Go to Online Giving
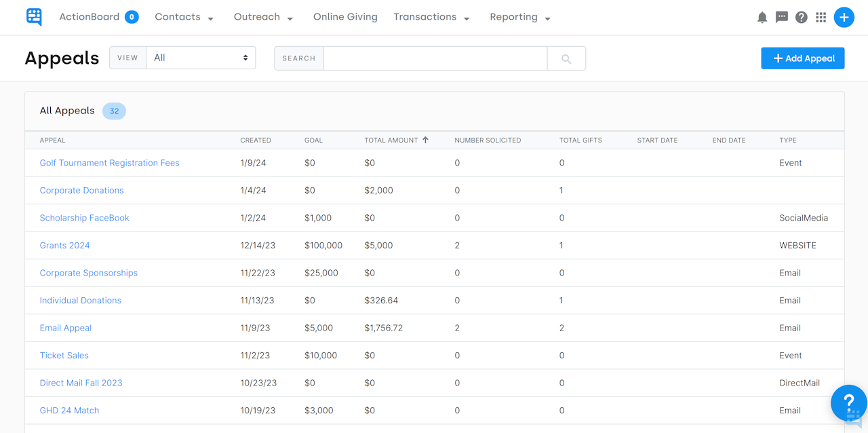This screenshot has height=433, width=868. (x=345, y=17)
